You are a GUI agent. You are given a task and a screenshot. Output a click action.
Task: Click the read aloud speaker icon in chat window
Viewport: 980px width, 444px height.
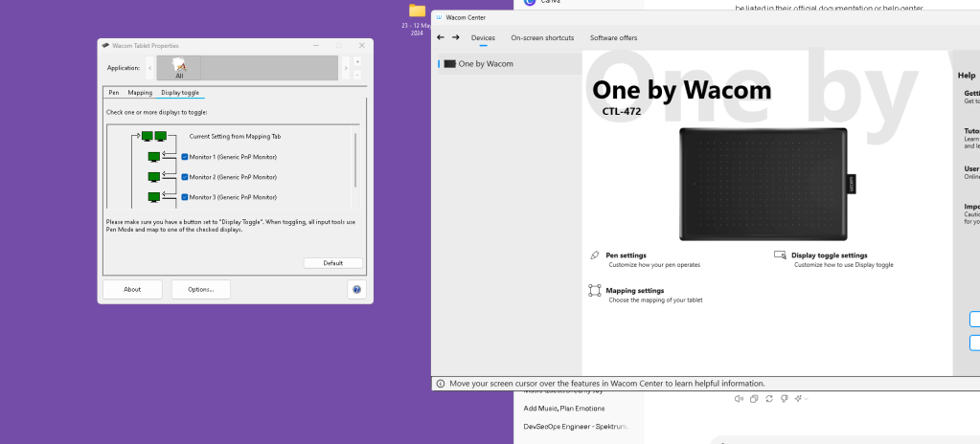click(x=739, y=398)
